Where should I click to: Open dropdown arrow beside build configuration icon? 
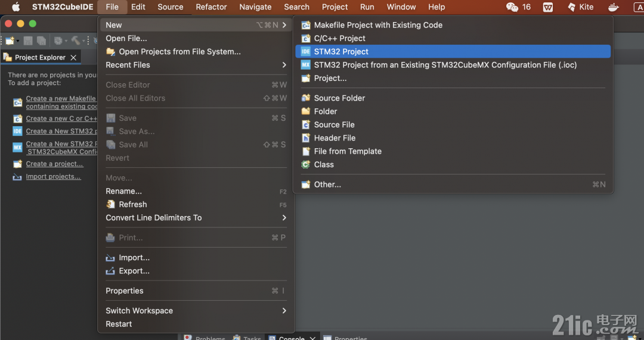coord(66,41)
